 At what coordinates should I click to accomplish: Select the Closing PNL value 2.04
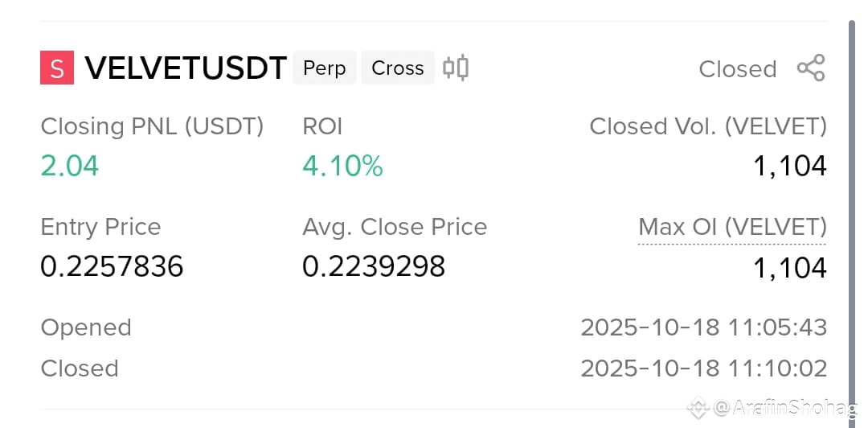click(x=70, y=166)
